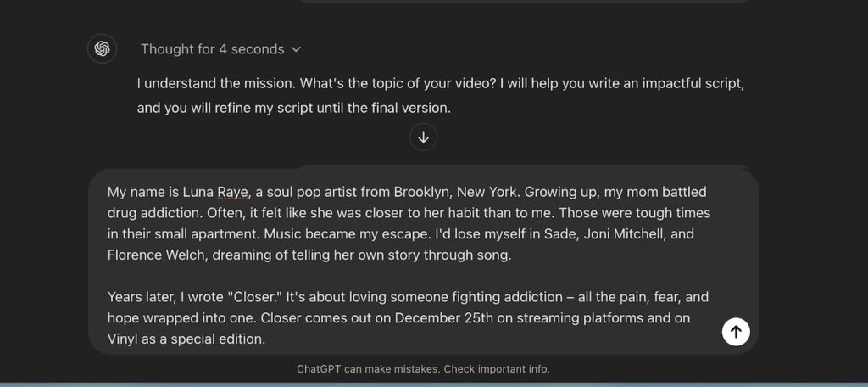Click "streaming platforms" in the message draft

click(x=606, y=318)
